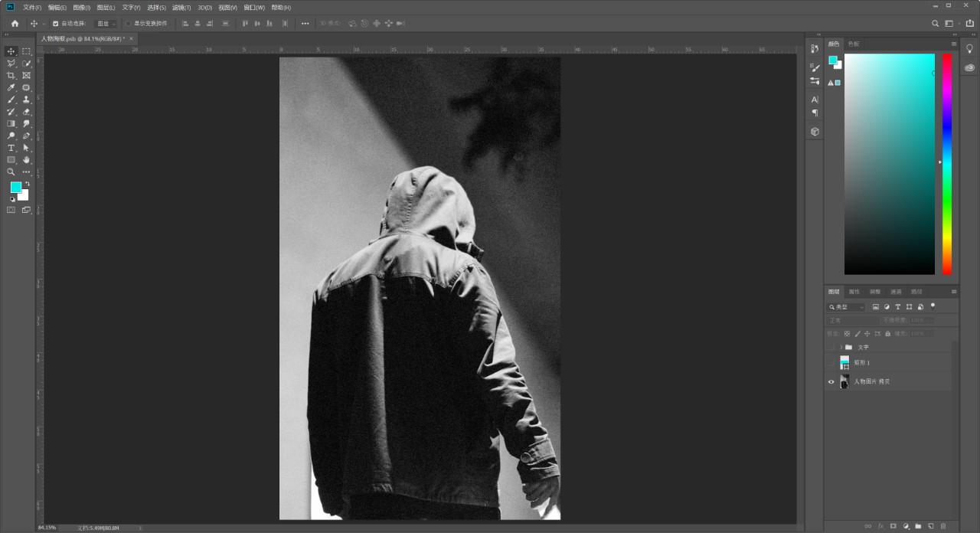Reset default foreground and background colors
Screen dimensions: 980x533
click(x=11, y=199)
